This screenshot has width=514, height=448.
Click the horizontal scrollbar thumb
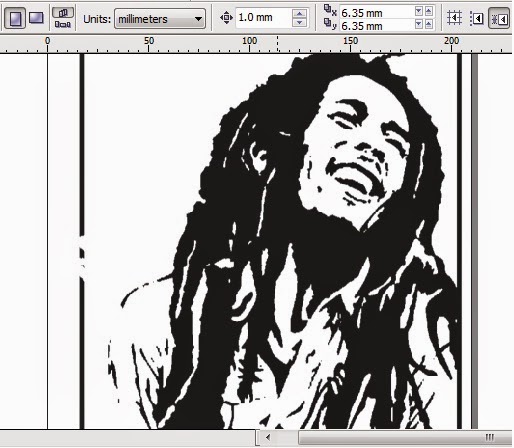click(x=405, y=437)
